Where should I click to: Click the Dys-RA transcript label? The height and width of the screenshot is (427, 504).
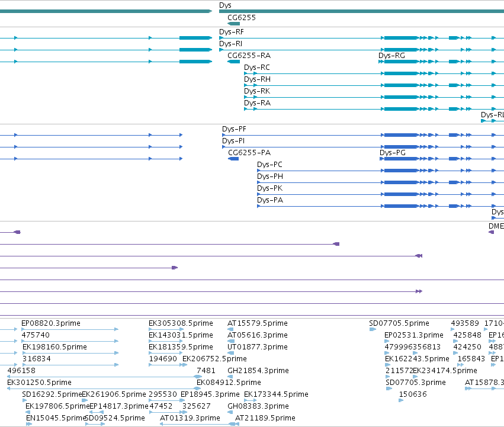[x=257, y=103]
